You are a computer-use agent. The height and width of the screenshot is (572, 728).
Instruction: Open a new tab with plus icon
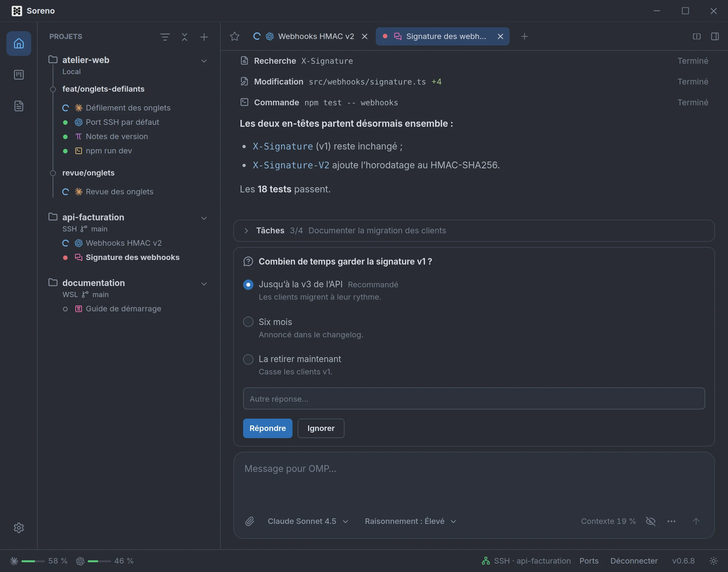(x=525, y=36)
